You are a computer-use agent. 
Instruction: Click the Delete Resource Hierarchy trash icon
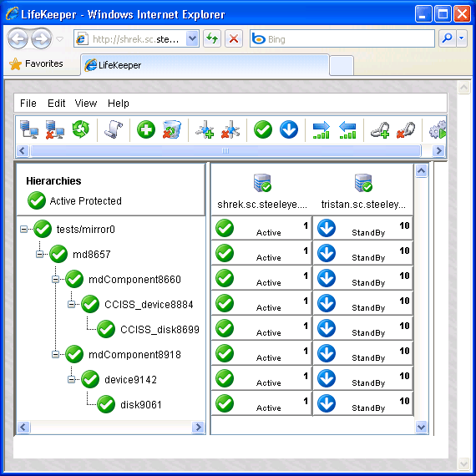tap(172, 129)
